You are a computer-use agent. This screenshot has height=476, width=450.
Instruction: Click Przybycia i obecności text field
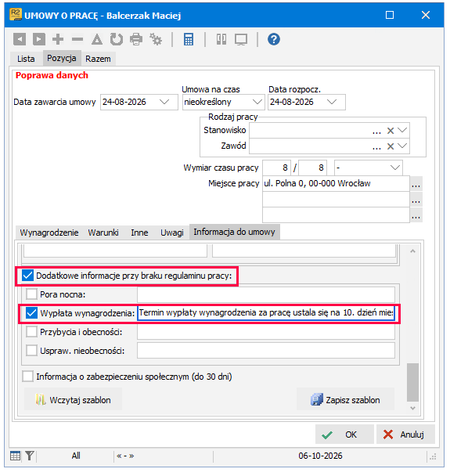click(x=266, y=332)
